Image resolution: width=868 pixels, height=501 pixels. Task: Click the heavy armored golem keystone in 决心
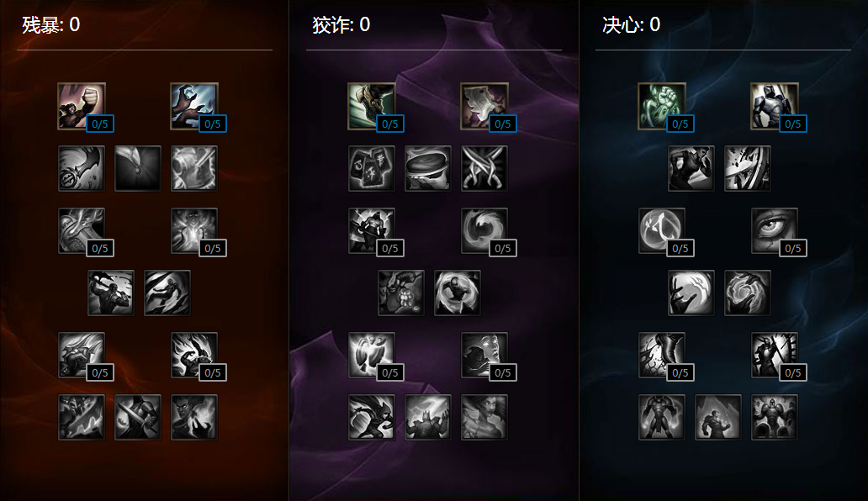click(775, 417)
